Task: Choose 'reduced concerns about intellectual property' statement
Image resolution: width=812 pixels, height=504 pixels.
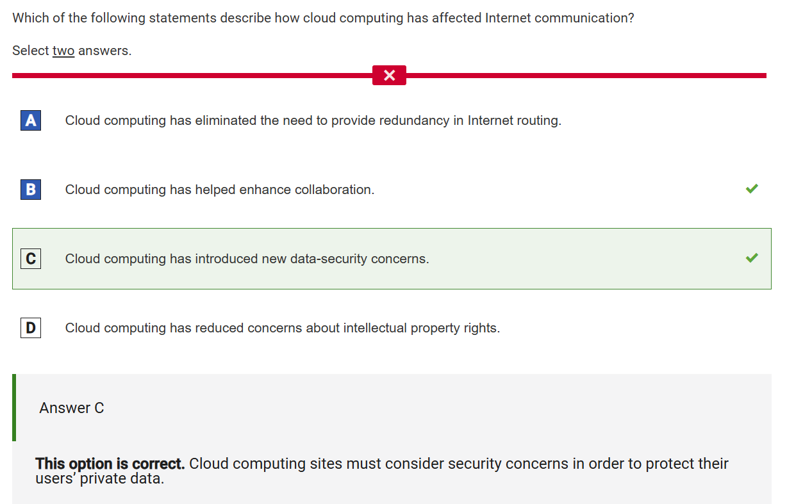Action: tap(283, 328)
